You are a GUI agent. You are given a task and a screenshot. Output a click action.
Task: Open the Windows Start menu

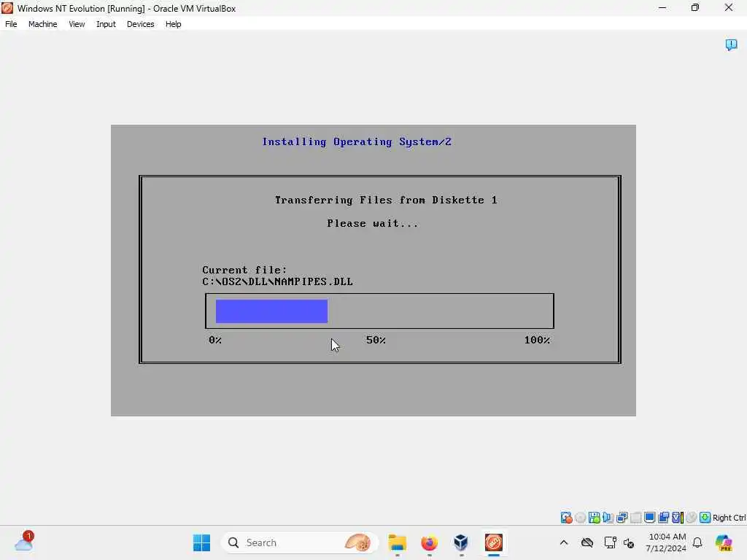click(x=201, y=542)
